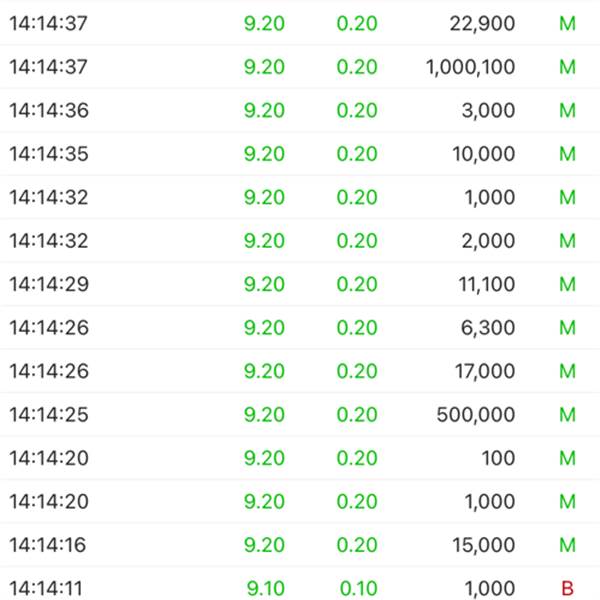Screen dimensions: 600x600
Task: Tap the 100 volume trade at 14:14:20
Action: pyautogui.click(x=300, y=458)
